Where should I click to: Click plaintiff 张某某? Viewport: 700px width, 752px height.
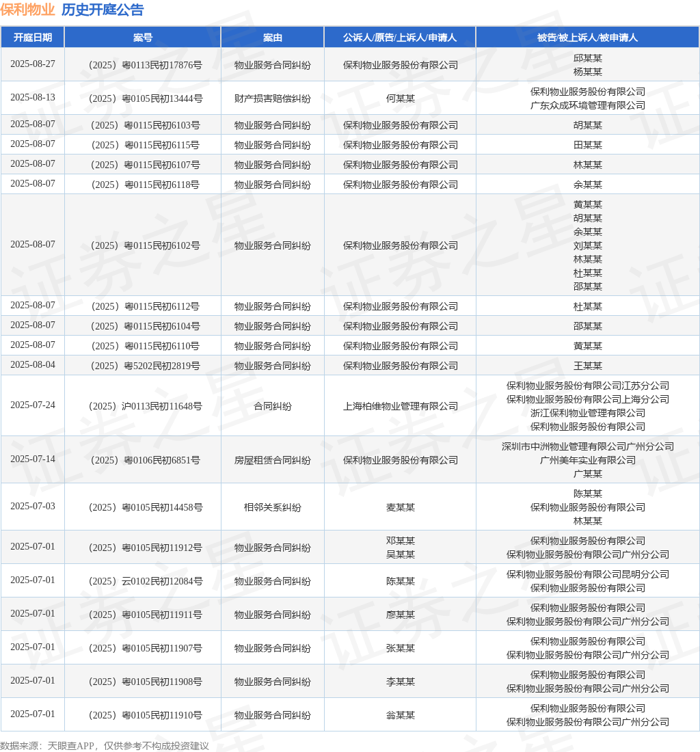[x=401, y=648]
